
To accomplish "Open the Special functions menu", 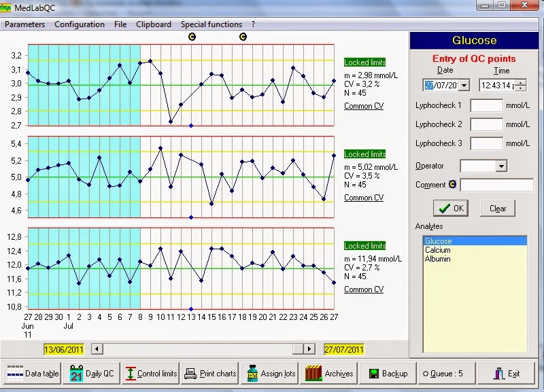I will (x=211, y=24).
